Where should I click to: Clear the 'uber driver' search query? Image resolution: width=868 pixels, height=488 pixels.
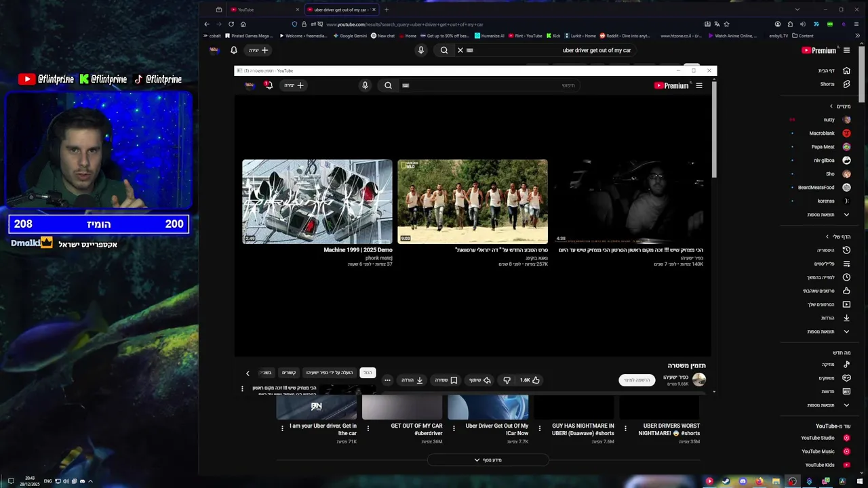460,50
